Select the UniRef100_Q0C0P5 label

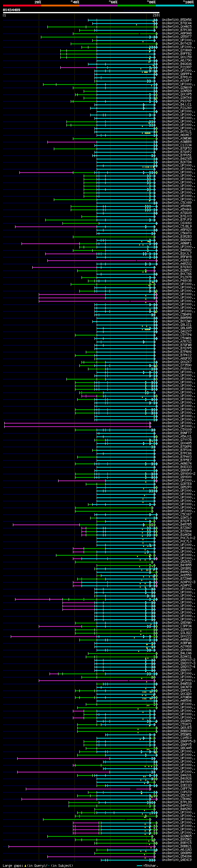[x=177, y=94]
